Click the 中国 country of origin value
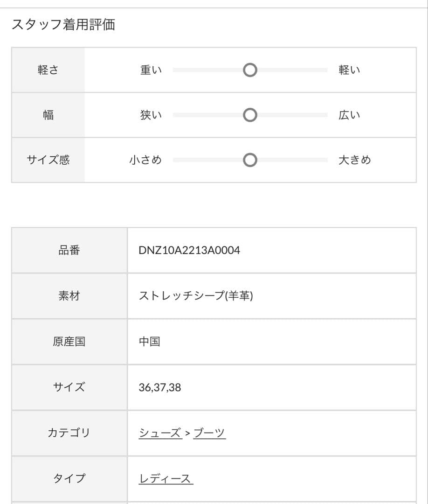This screenshot has height=504, width=428. pyautogui.click(x=150, y=341)
